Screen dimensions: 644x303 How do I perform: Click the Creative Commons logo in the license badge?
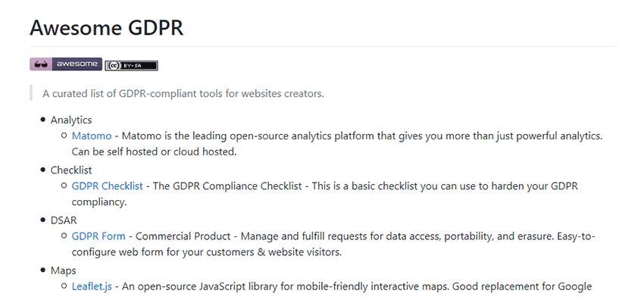pos(113,65)
